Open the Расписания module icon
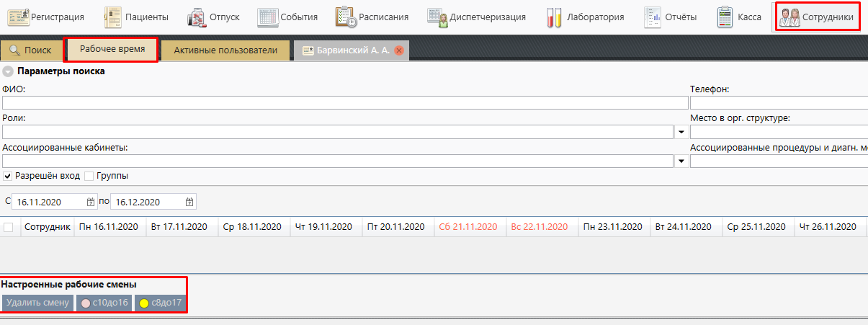Image resolution: width=868 pixels, height=325 pixels. [x=346, y=17]
